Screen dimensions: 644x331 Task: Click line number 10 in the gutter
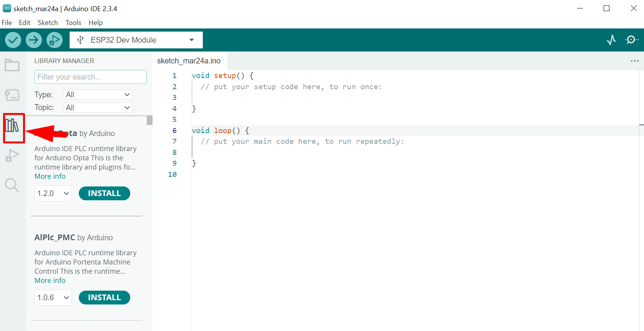(x=172, y=175)
